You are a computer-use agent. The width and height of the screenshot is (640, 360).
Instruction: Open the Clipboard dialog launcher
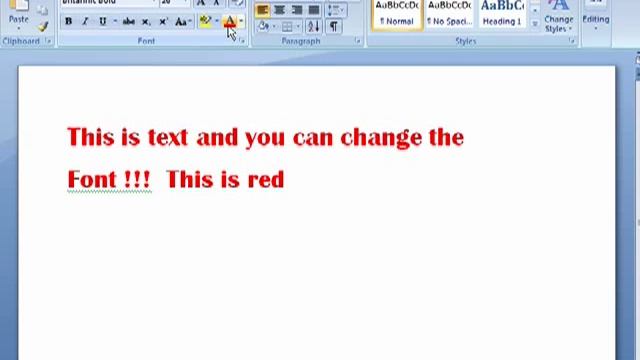(48, 41)
